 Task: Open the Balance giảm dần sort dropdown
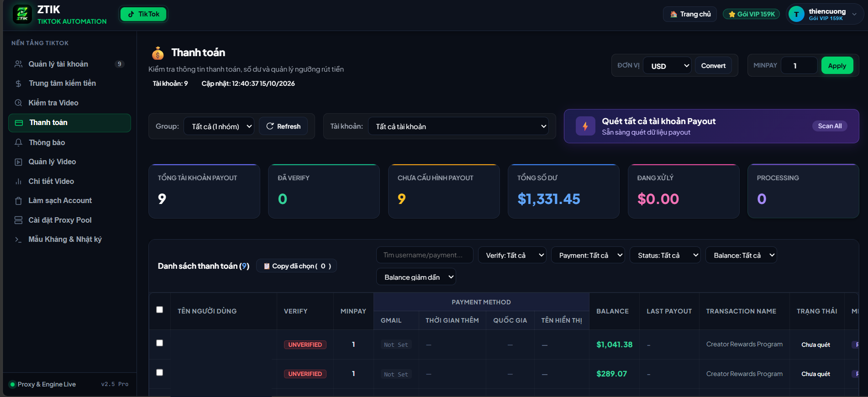416,277
